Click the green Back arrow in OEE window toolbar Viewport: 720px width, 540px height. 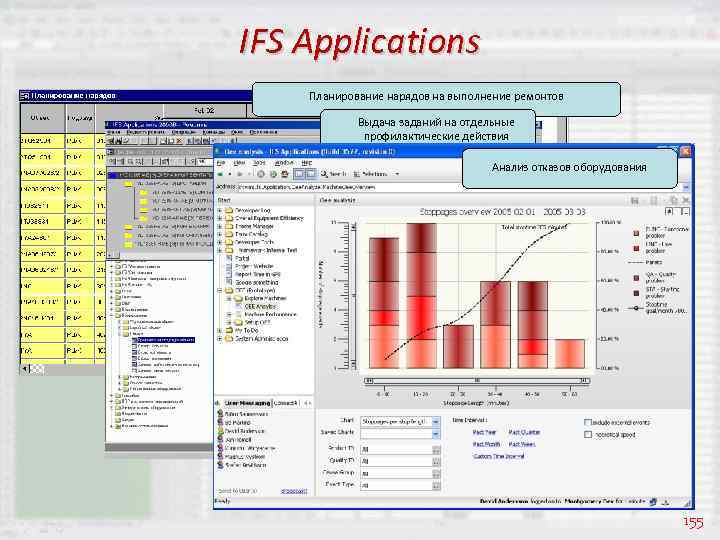(x=220, y=174)
